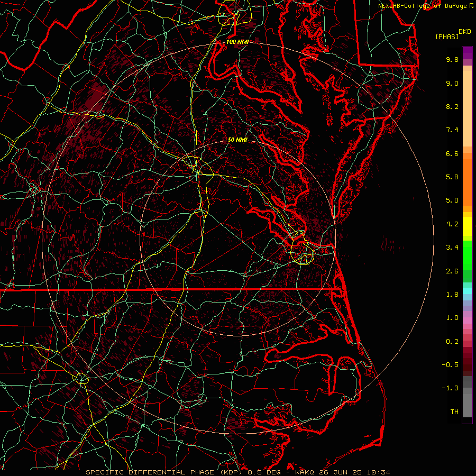
Task: Click the DKD [PHAS] legend header
Action: pos(453,34)
